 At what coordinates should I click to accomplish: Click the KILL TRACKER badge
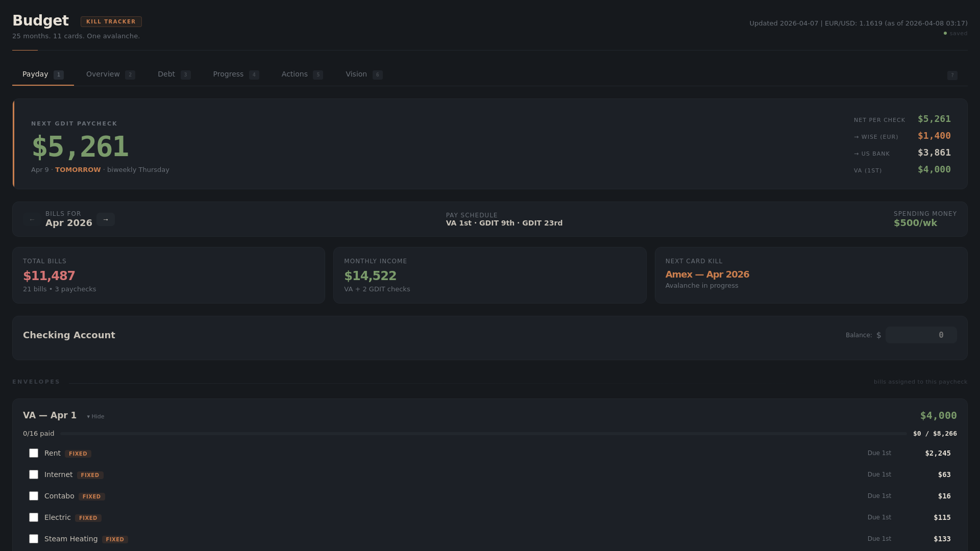pos(111,21)
